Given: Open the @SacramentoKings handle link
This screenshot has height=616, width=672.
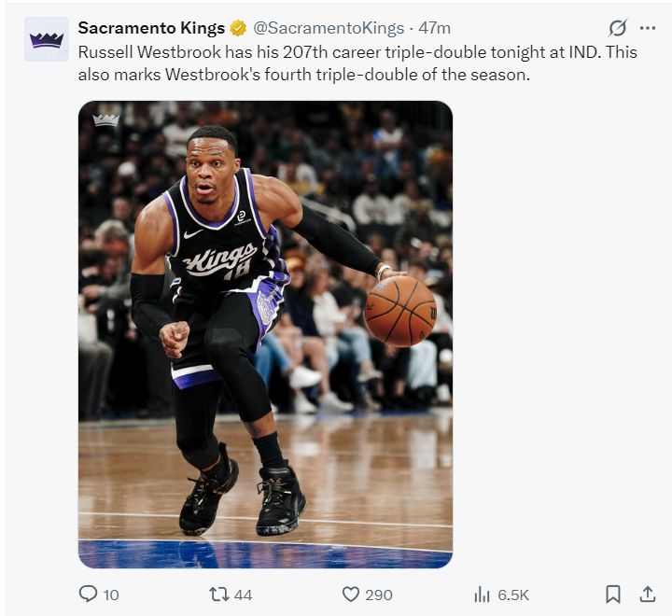Looking at the screenshot, I should point(329,28).
